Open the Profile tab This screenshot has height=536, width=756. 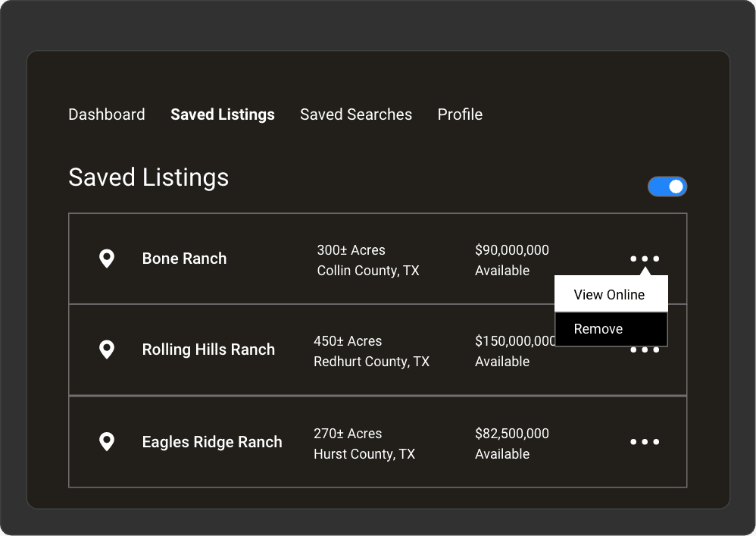point(460,114)
